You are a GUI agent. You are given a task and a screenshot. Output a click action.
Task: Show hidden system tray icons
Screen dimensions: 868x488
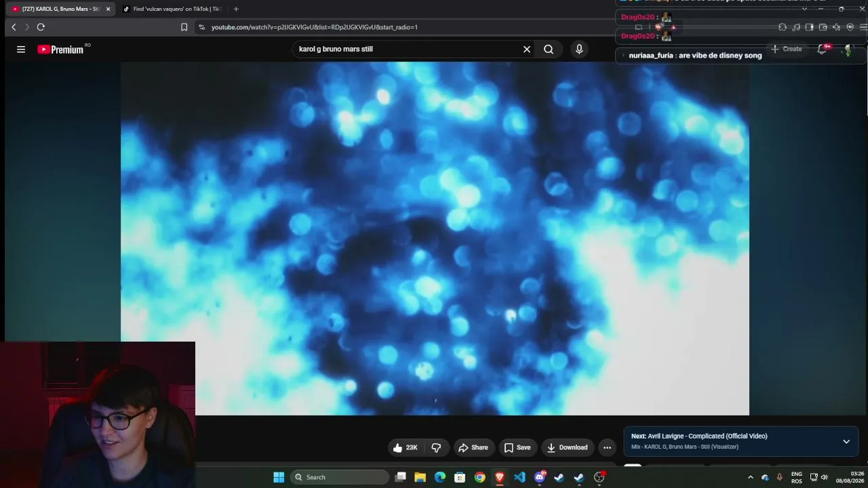point(751,477)
